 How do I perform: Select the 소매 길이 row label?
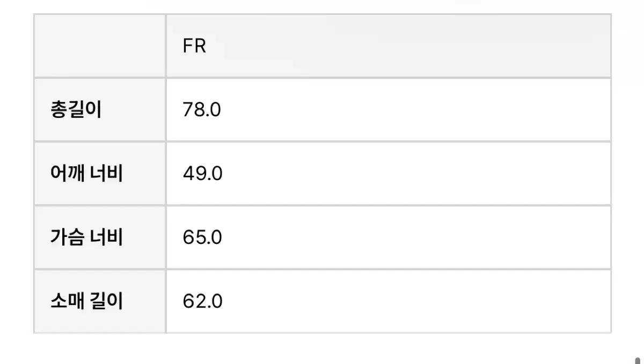tap(86, 301)
